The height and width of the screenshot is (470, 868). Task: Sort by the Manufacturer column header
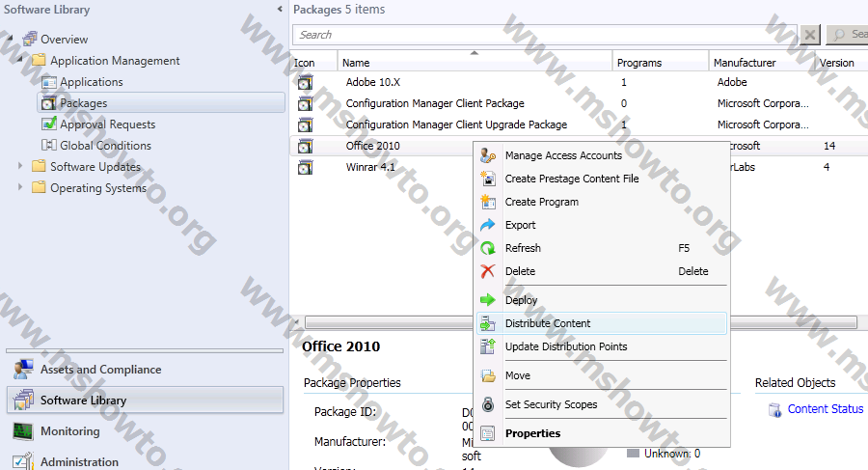click(761, 63)
